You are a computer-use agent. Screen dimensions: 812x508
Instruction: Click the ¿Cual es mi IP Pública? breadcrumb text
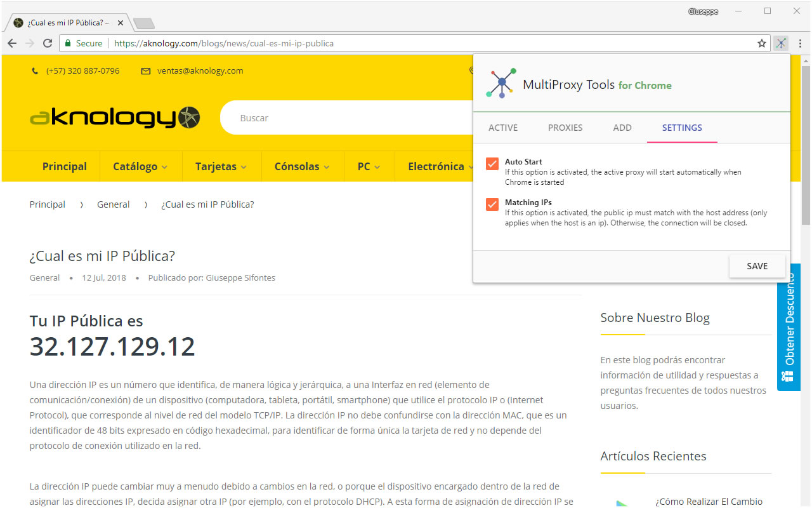tap(207, 204)
